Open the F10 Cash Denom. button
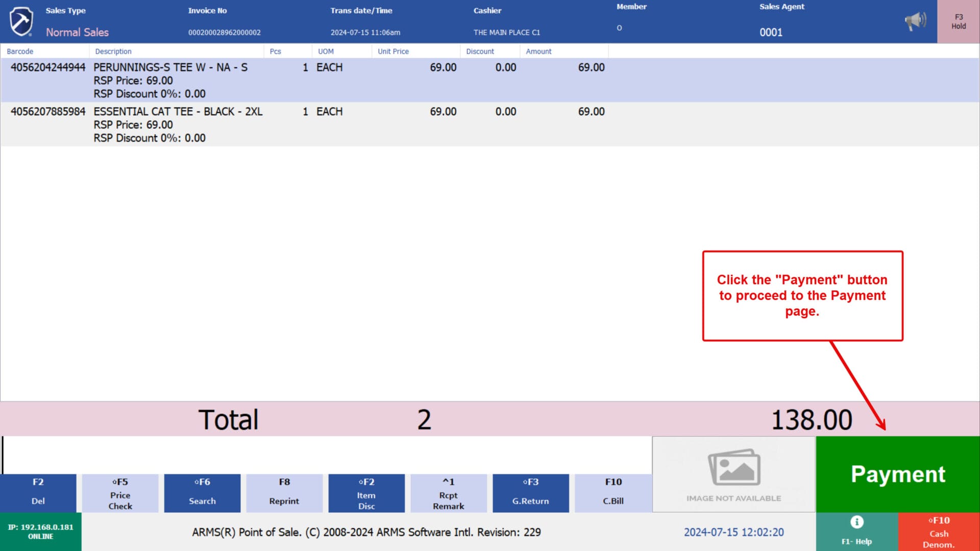 click(939, 532)
